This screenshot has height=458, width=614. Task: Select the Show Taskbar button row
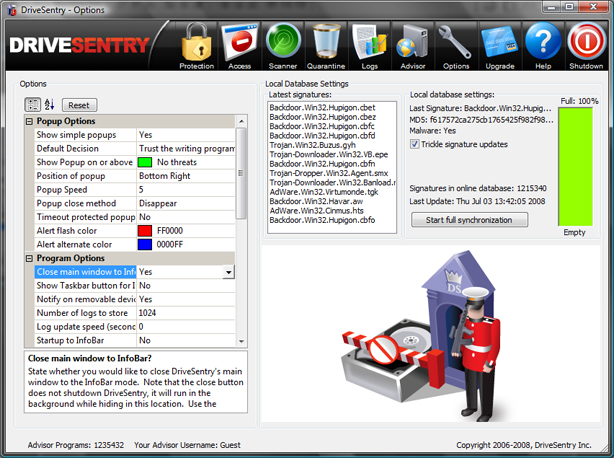(135, 285)
